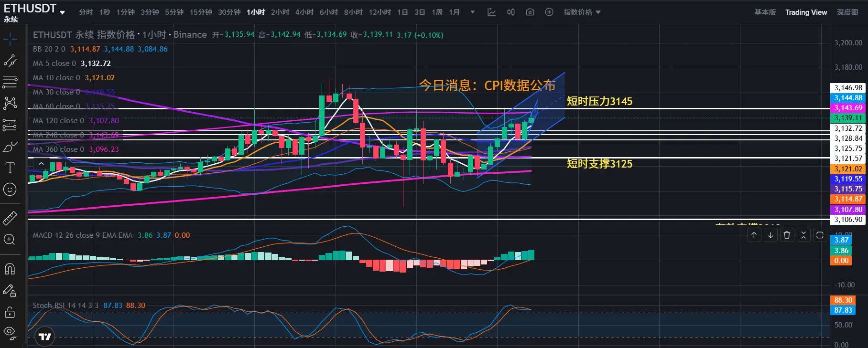868x348 pixels.
Task: Toggle hide all drawings eye icon
Action: click(x=10, y=332)
